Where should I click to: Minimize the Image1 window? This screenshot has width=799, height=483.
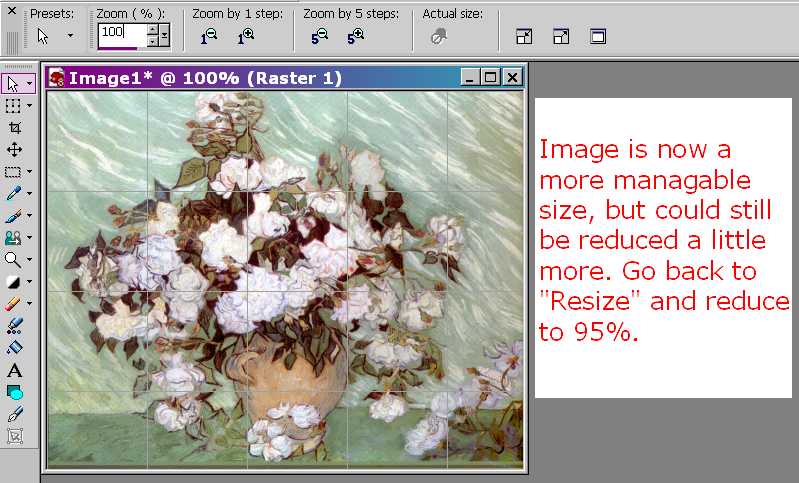[x=470, y=77]
